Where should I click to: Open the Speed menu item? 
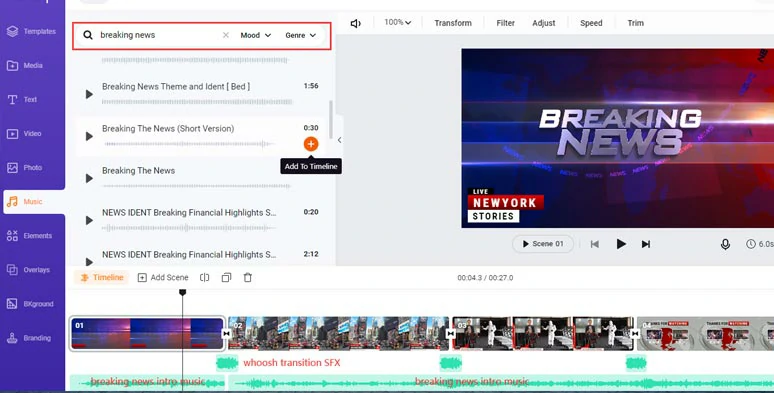(x=591, y=23)
